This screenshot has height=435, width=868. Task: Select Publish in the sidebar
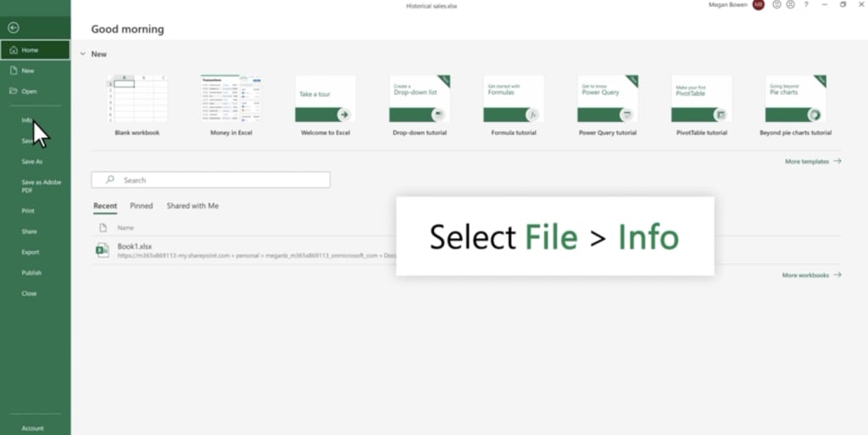tap(31, 273)
